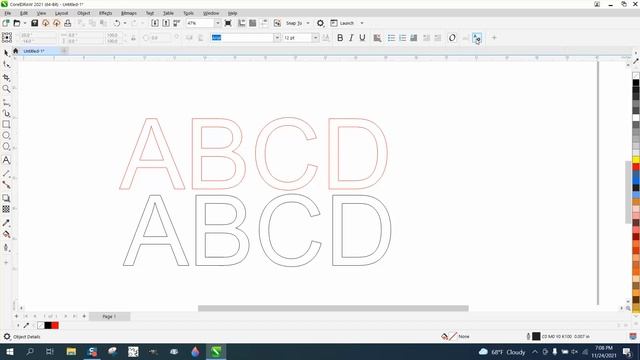Open the Launch dropdown
The width and height of the screenshot is (640, 360).
click(362, 23)
